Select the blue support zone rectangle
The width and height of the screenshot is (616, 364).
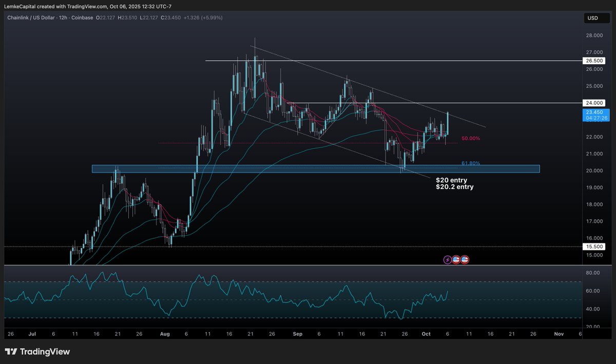[x=316, y=169]
